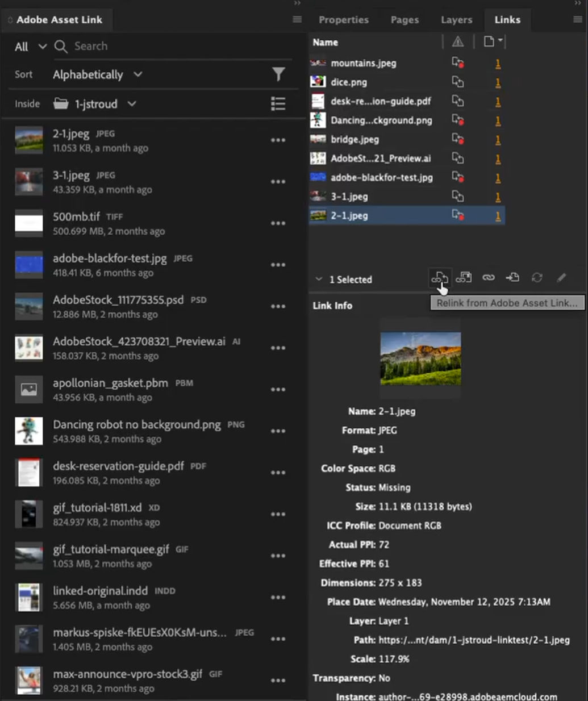This screenshot has height=701, width=588.
Task: Click the Relink from CC Libraries icon
Action: pos(464,277)
